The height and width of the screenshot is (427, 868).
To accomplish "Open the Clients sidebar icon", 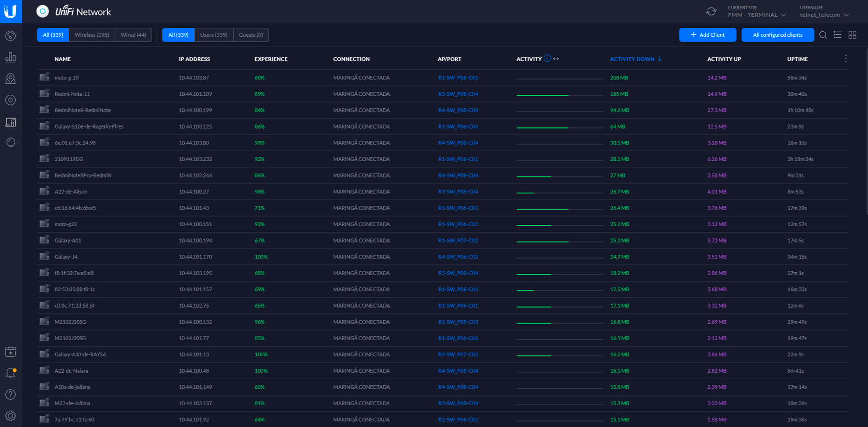I will [x=11, y=122].
